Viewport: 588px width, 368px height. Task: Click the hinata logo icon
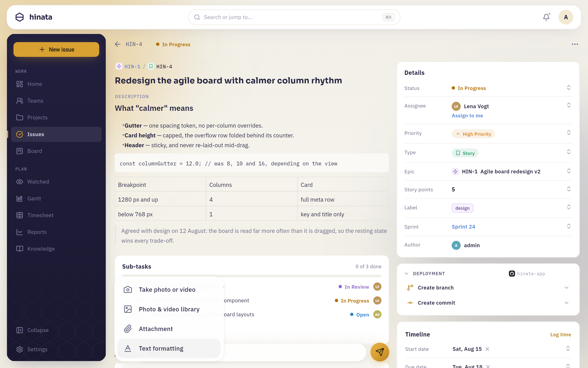point(19,17)
